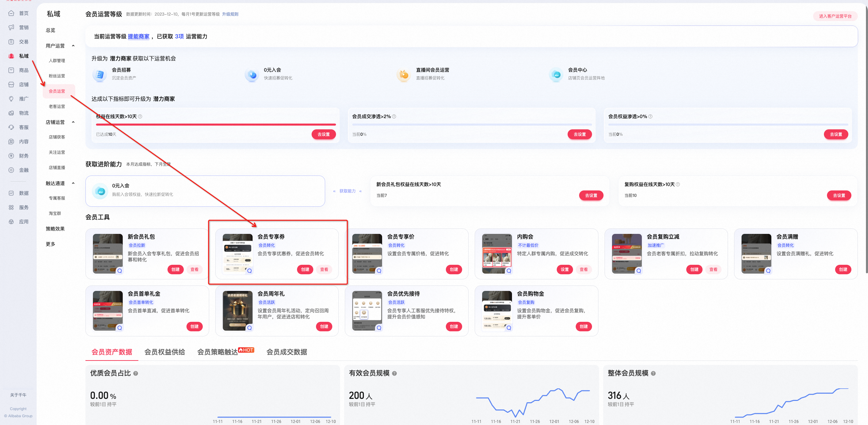Open the 客服 headset icon
The height and width of the screenshot is (425, 868).
point(11,127)
